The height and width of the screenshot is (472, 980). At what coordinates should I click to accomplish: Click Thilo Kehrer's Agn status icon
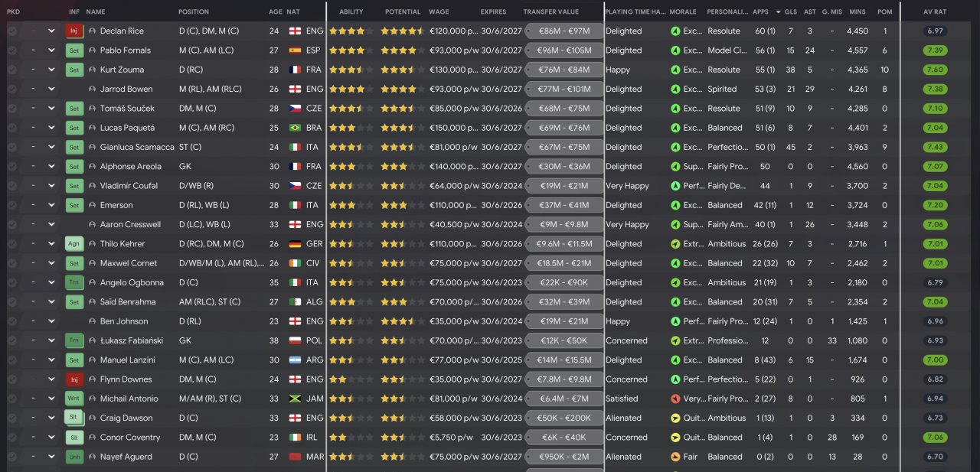click(73, 244)
